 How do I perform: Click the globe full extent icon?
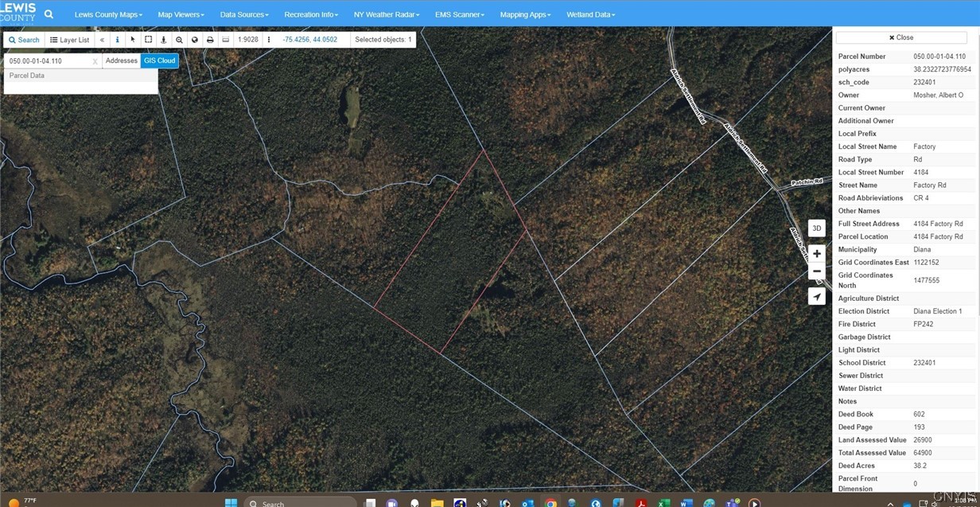[195, 40]
